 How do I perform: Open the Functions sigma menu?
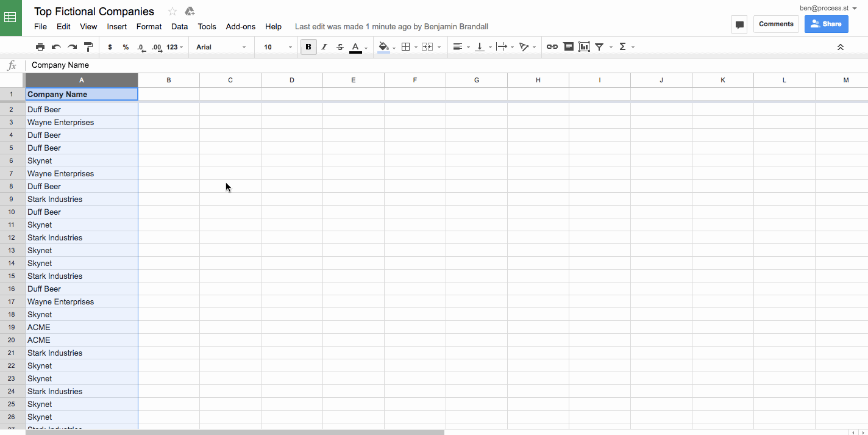coord(622,47)
